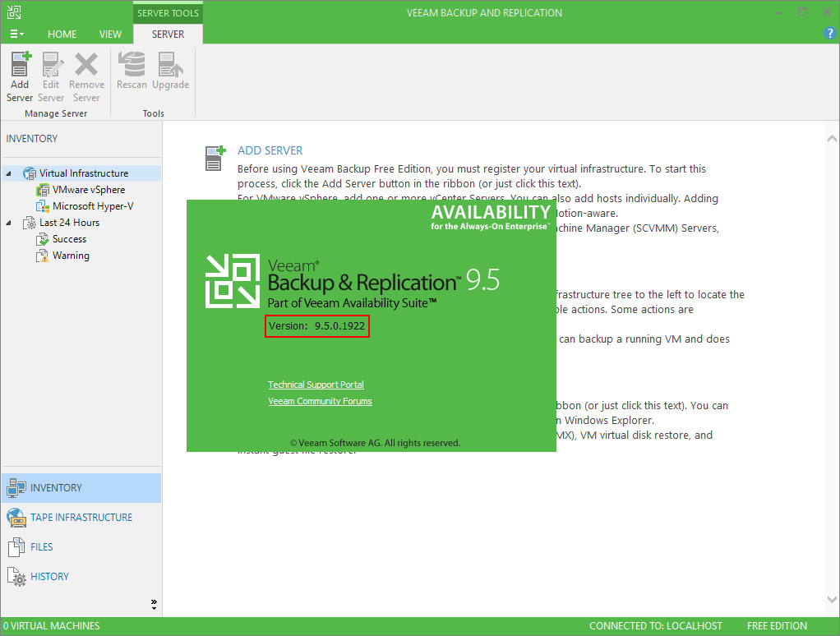Viewport: 840px width, 636px height.
Task: Open the main application menu button
Action: pos(16,35)
